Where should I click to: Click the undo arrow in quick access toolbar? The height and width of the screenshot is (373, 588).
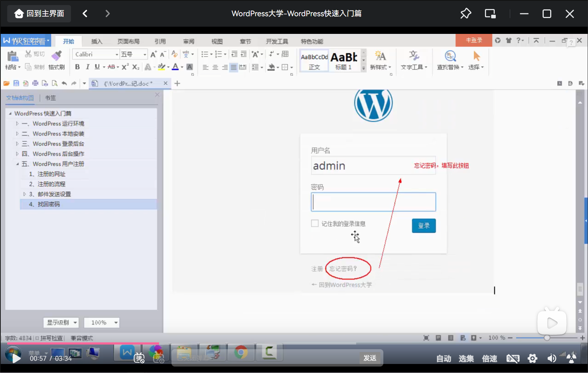click(64, 83)
